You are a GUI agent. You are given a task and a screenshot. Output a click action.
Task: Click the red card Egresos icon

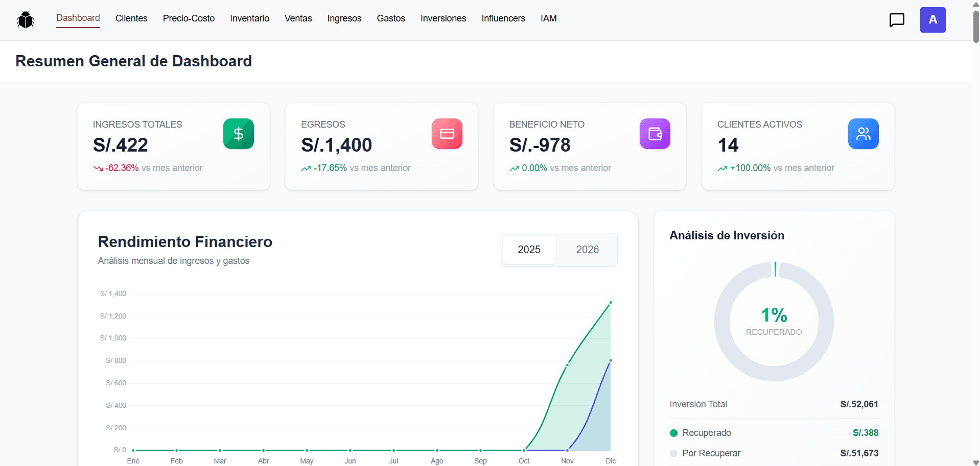pyautogui.click(x=447, y=134)
